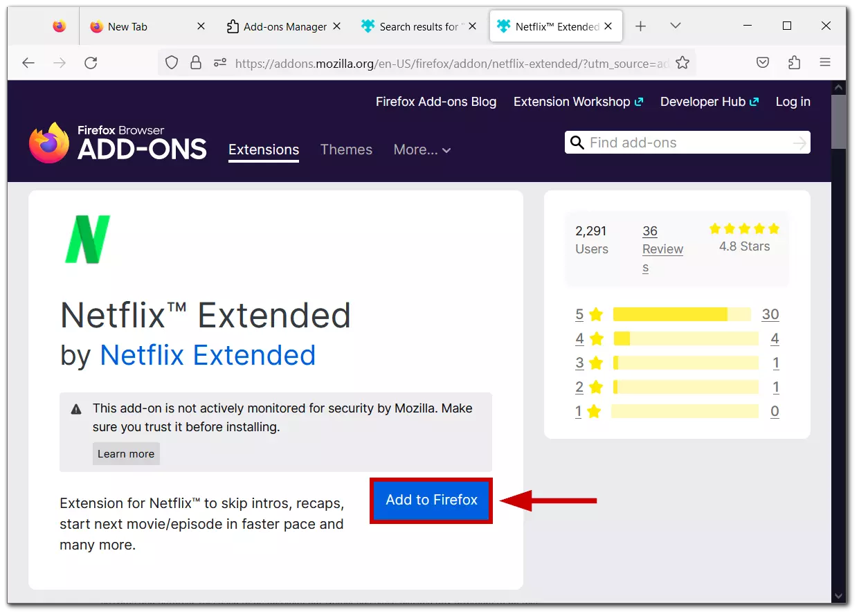Open the Developer Hub link
Screen dimensions: 859x616
[709, 102]
